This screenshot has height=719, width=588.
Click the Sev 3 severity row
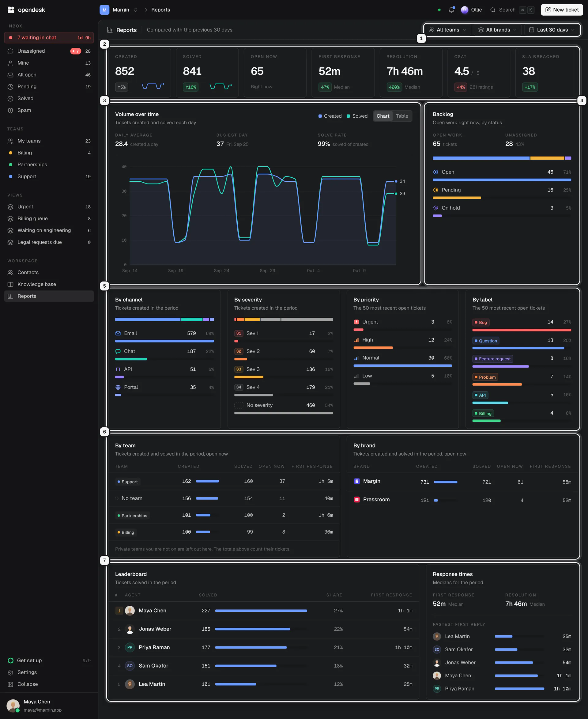(284, 372)
